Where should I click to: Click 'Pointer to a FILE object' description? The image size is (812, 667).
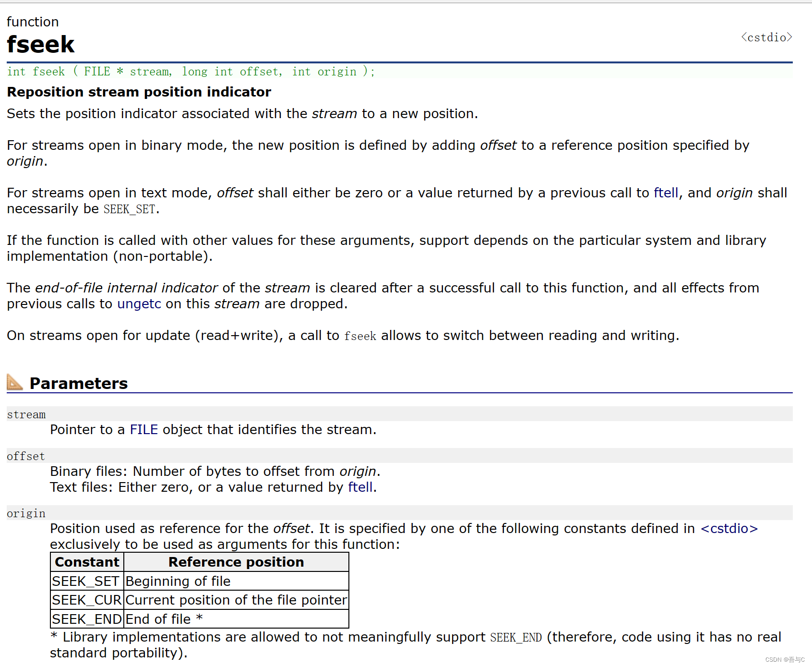[213, 430]
